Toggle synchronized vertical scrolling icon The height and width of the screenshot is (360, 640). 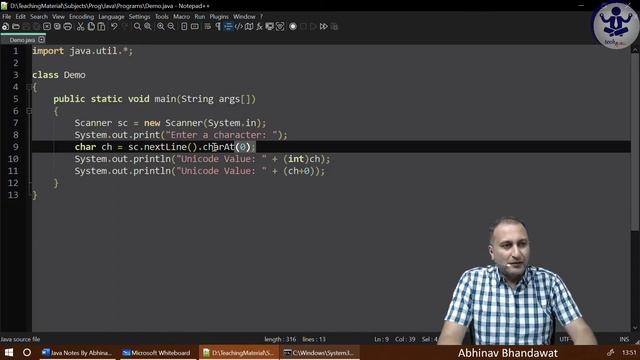[184, 27]
